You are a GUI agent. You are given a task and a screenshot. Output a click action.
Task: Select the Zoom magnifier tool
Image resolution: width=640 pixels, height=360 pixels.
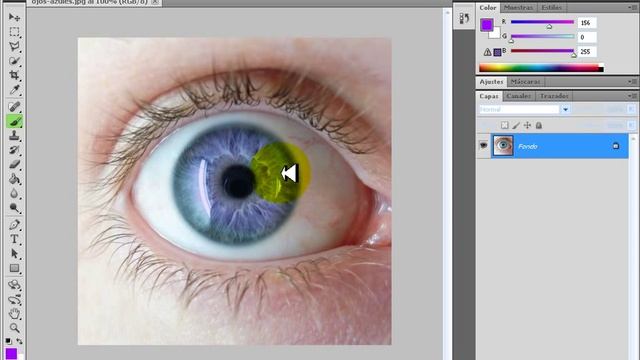(14, 328)
